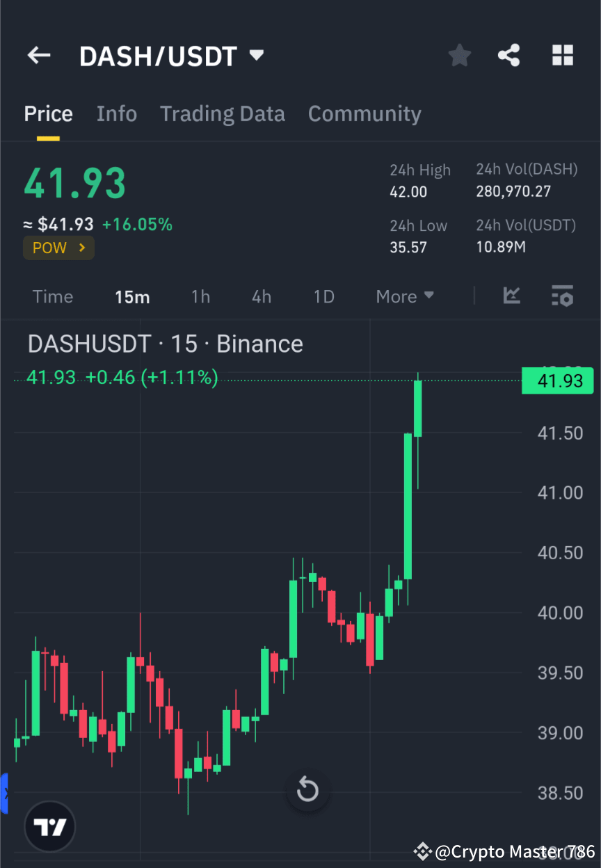Switch to the Trading Data tab
This screenshot has height=868, width=601.
click(223, 113)
